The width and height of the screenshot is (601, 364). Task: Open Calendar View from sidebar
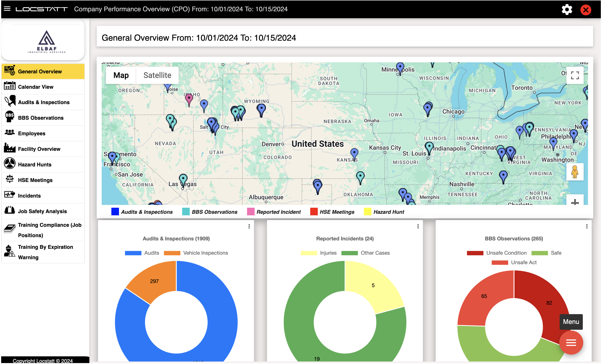coord(36,87)
